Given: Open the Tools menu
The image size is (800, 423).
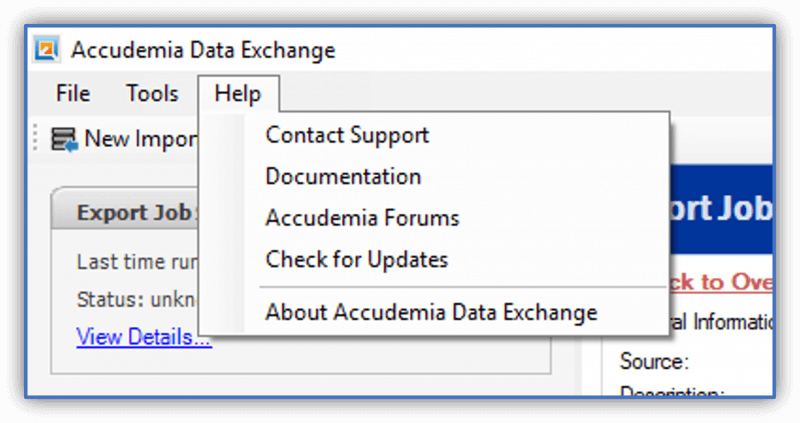Looking at the screenshot, I should (152, 93).
